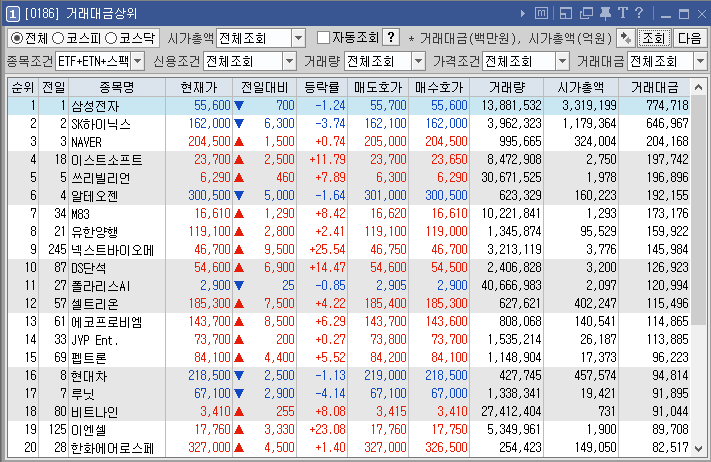Select the 셀트리온 stock name

(x=95, y=304)
